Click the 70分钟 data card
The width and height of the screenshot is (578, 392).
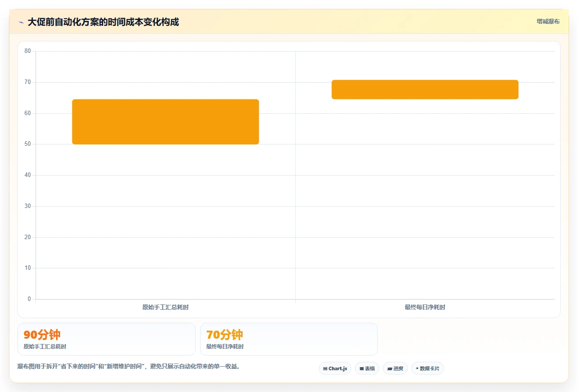[x=289, y=339]
